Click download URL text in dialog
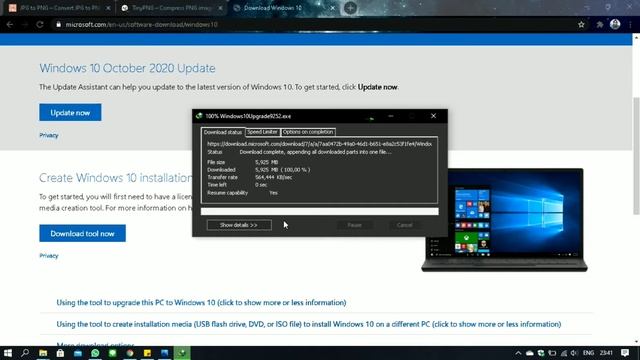This screenshot has width=640, height=360. pyautogui.click(x=319, y=144)
